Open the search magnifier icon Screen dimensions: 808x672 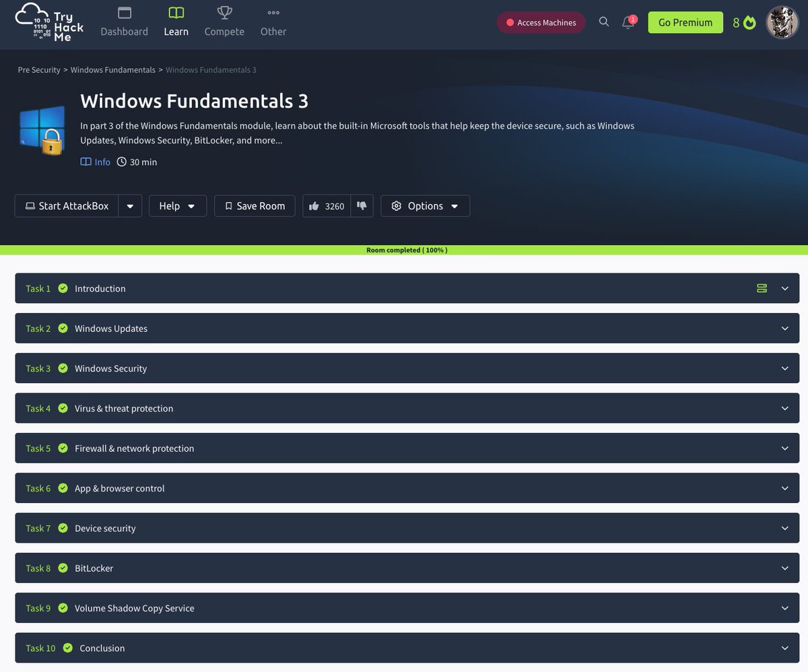[x=604, y=22]
